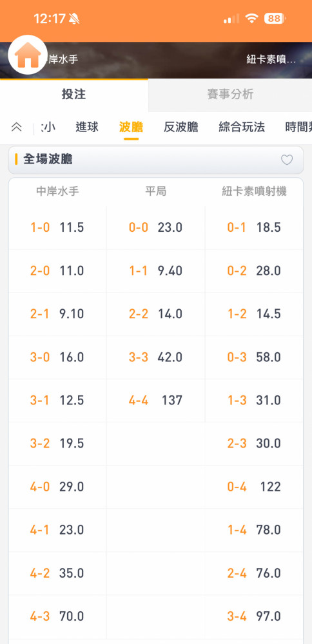Collapse the 全場波膽 section header
The width and height of the screenshot is (312, 644).
tap(156, 160)
